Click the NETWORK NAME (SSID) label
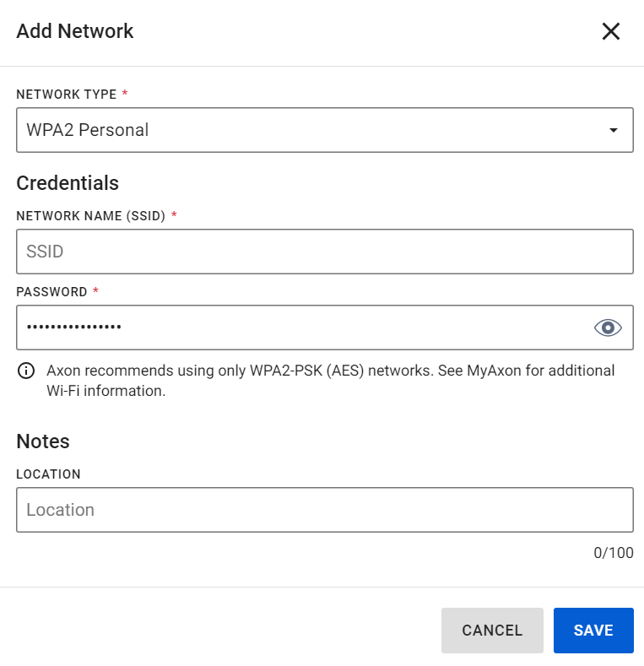The height and width of the screenshot is (666, 644). pos(90,216)
